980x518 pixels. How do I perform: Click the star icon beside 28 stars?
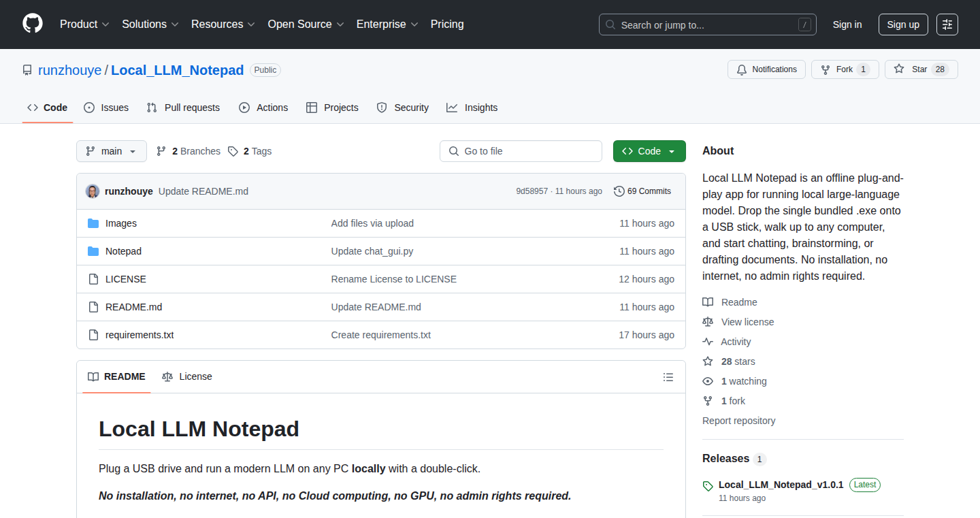(708, 361)
